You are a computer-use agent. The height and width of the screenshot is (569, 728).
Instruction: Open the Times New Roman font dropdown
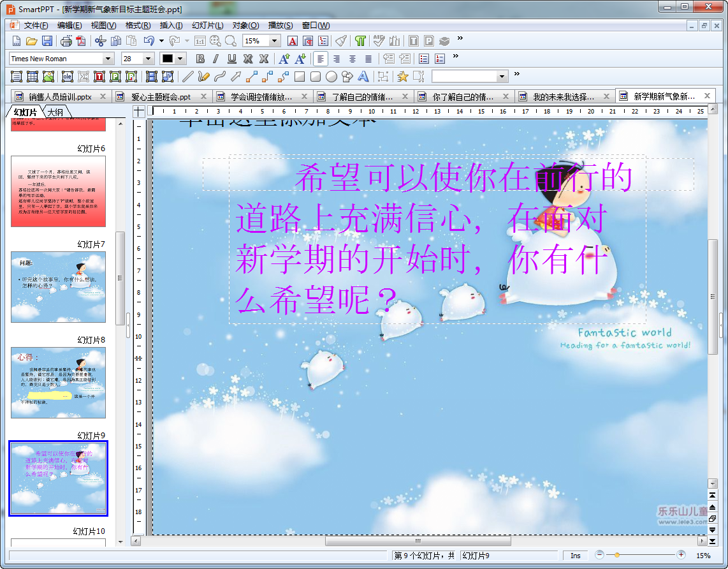tap(108, 59)
